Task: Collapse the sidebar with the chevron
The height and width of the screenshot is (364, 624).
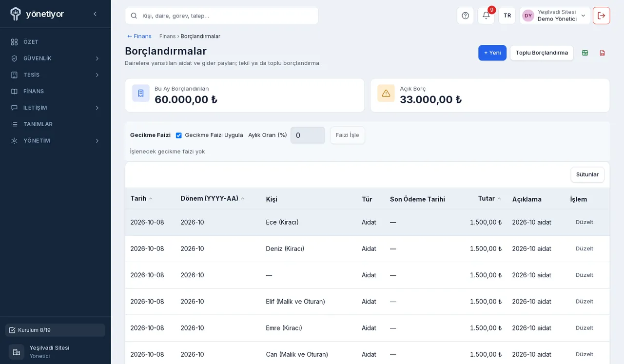Action: tap(95, 14)
